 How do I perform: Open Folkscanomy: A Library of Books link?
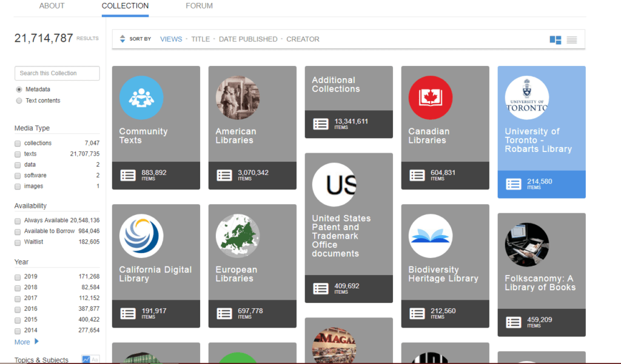click(x=540, y=283)
